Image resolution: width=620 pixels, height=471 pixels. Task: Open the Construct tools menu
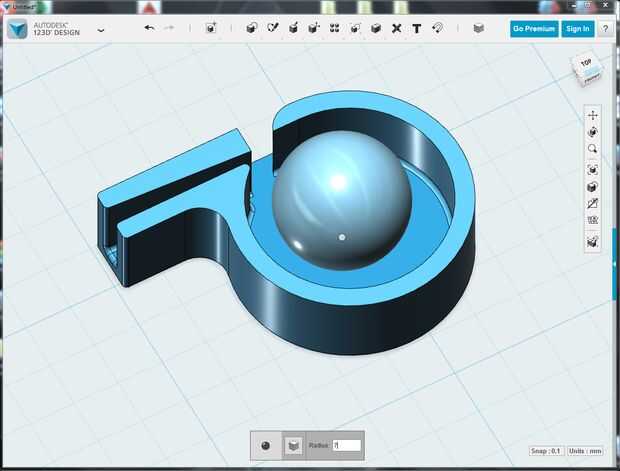[x=293, y=28]
